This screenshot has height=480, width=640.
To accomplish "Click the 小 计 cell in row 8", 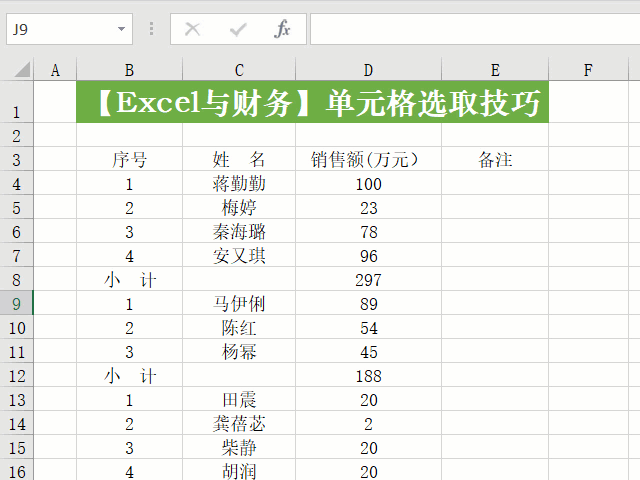I will 129,279.
